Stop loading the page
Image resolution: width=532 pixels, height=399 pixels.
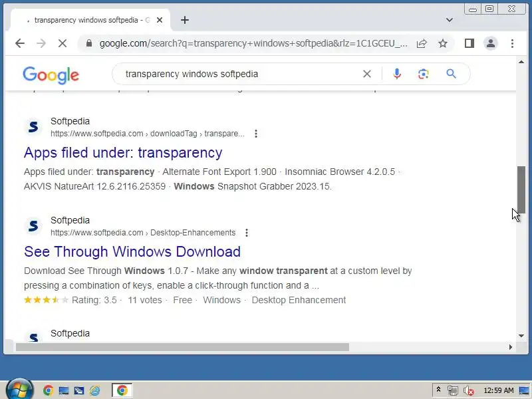(x=63, y=43)
